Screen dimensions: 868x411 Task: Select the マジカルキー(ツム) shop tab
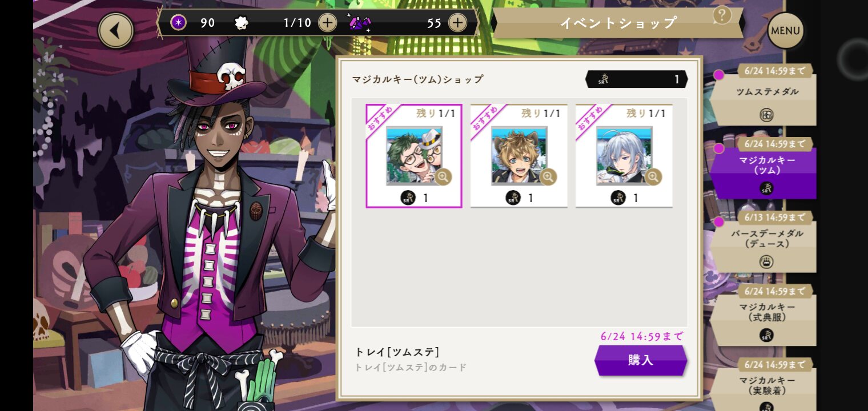tap(763, 168)
